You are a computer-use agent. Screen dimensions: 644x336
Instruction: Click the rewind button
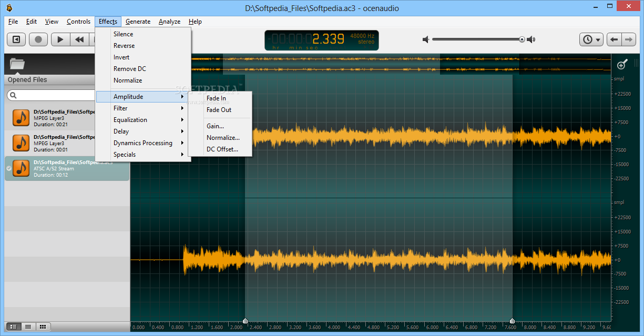pos(79,39)
